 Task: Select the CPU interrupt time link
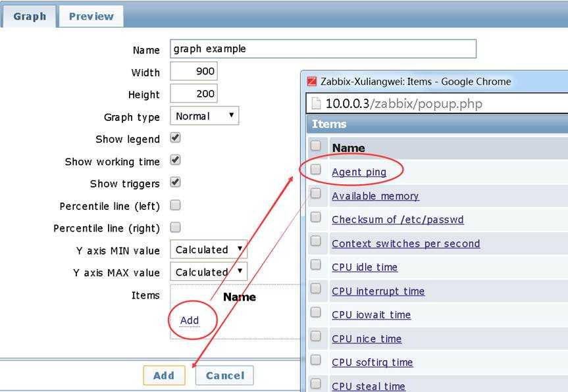pyautogui.click(x=378, y=291)
